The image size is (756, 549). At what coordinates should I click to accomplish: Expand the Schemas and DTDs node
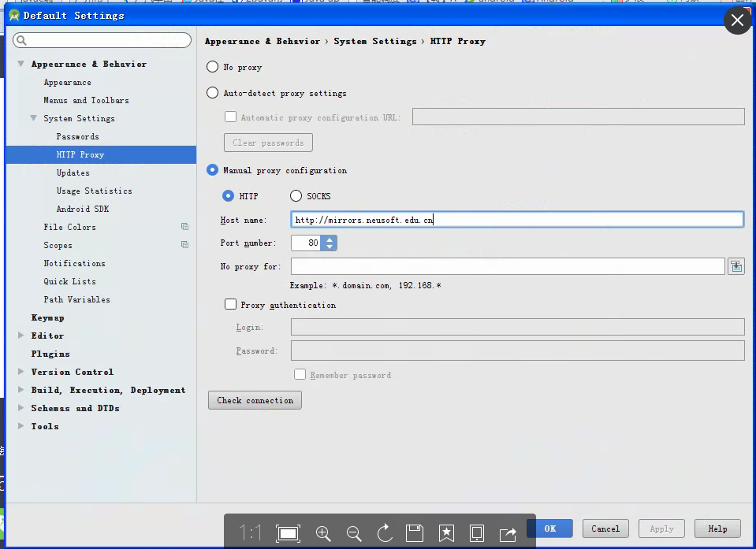pyautogui.click(x=20, y=408)
